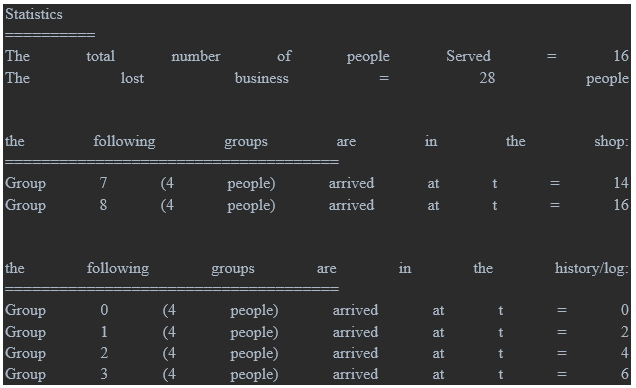Click the Served count value 16
636x388 pixels.
pyautogui.click(x=621, y=56)
